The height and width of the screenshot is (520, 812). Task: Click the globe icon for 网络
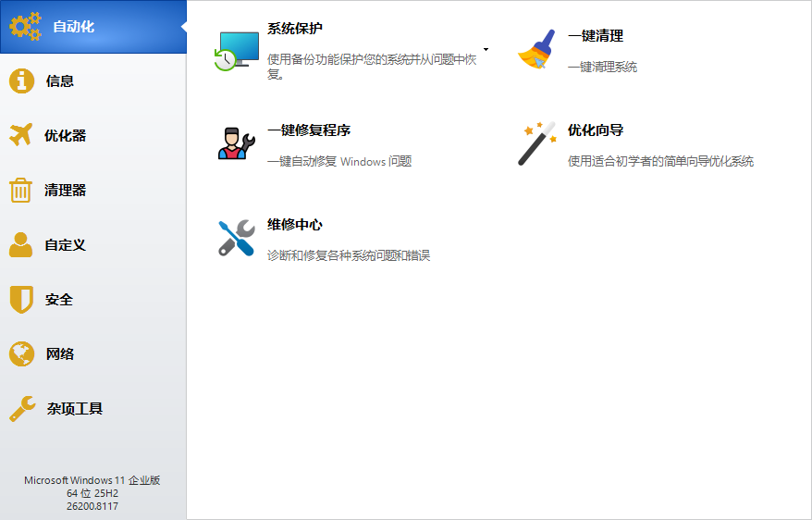tap(22, 353)
